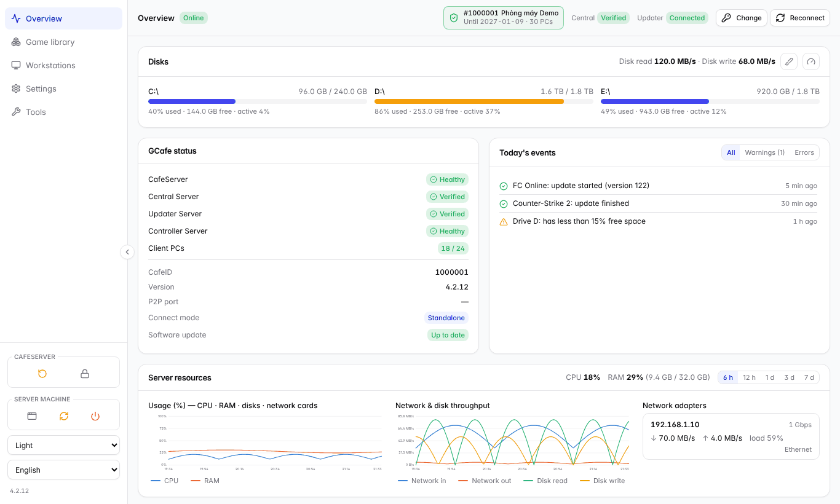Toggle the Disk write legend entry

(x=602, y=481)
